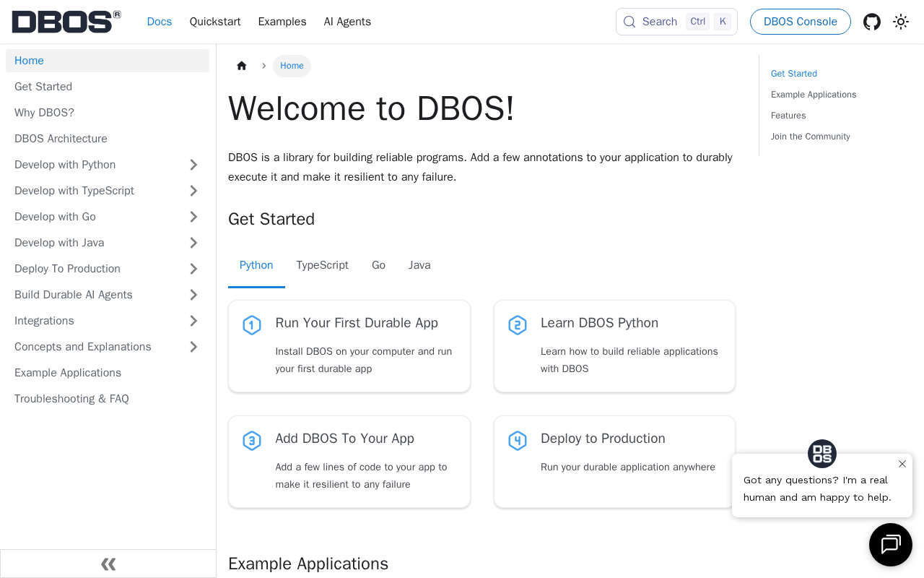Expand Concepts and Explanations chevron

pos(193,347)
